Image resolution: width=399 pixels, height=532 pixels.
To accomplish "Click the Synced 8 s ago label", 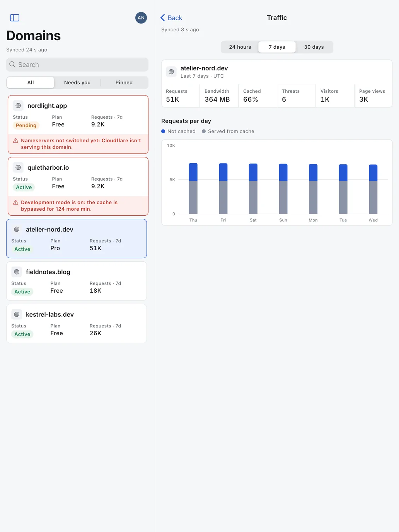I will [x=180, y=30].
